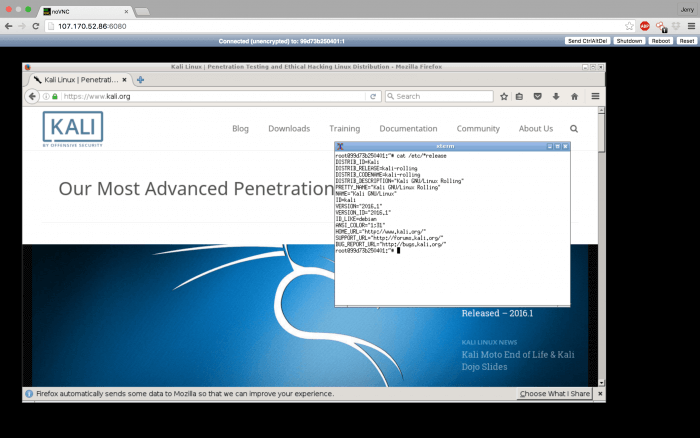The height and width of the screenshot is (438, 700).
Task: Click the 'VERSION="2016.1"' line in xterm
Action: (x=359, y=206)
